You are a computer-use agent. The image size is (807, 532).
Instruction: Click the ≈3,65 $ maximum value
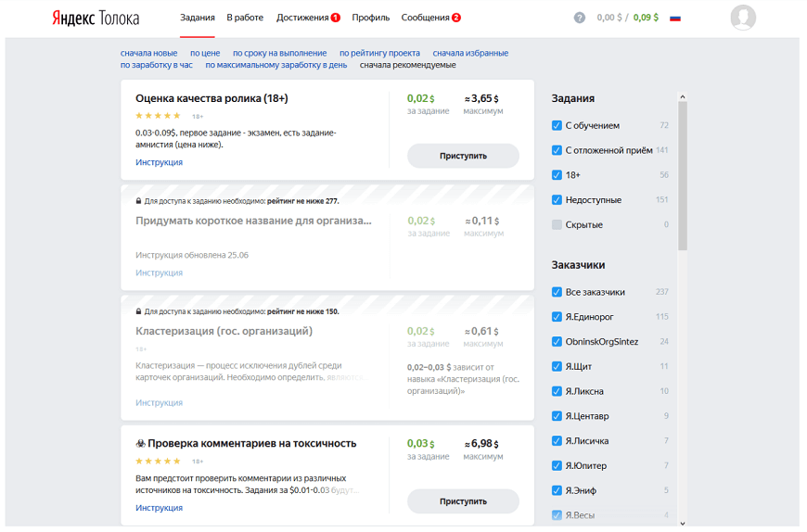(481, 98)
